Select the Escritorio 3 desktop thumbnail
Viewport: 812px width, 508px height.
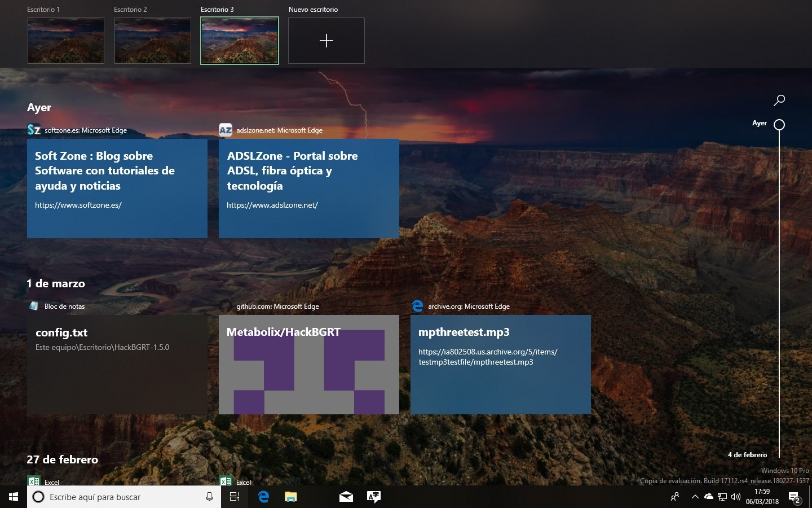(x=240, y=41)
